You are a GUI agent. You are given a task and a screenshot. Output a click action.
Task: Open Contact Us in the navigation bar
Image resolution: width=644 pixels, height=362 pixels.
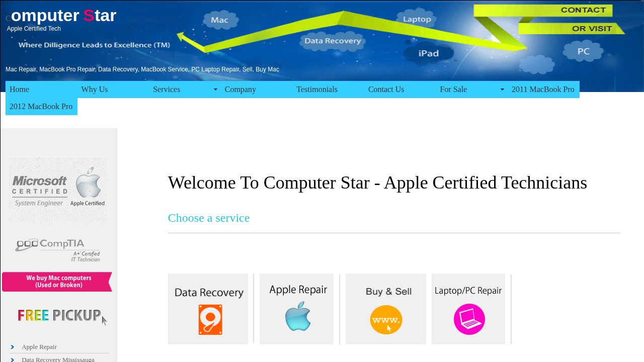[400, 89]
